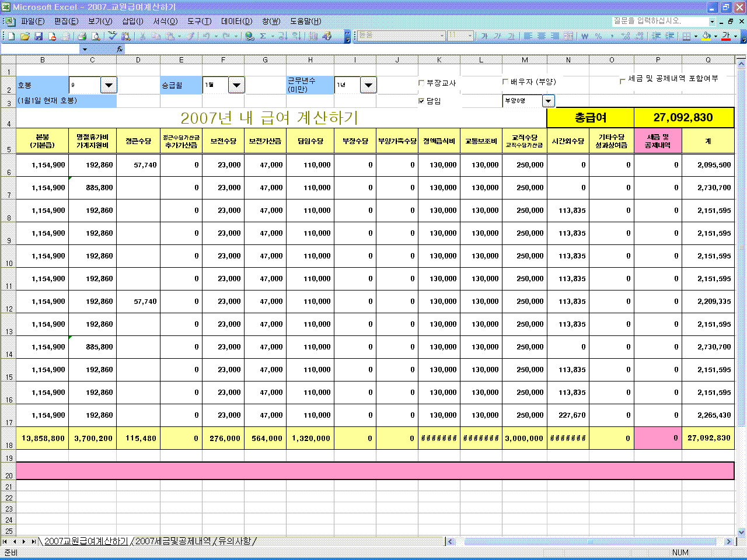This screenshot has height=560, width=747.
Task: Open the 서식(O) menu
Action: [x=165, y=21]
